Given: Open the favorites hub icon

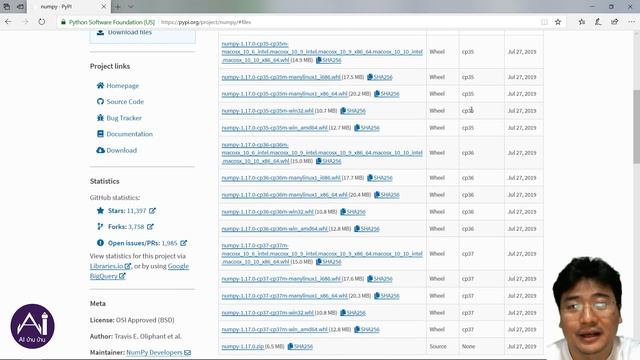Looking at the screenshot, I should 582,22.
